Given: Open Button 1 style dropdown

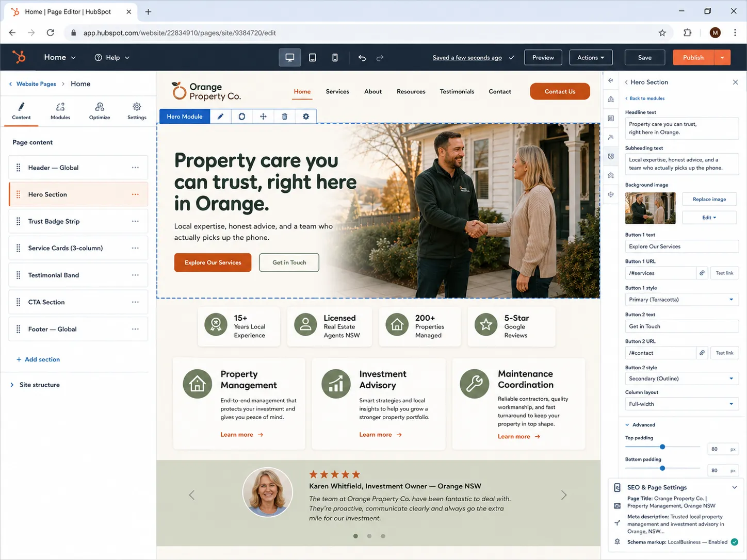Looking at the screenshot, I should [681, 300].
